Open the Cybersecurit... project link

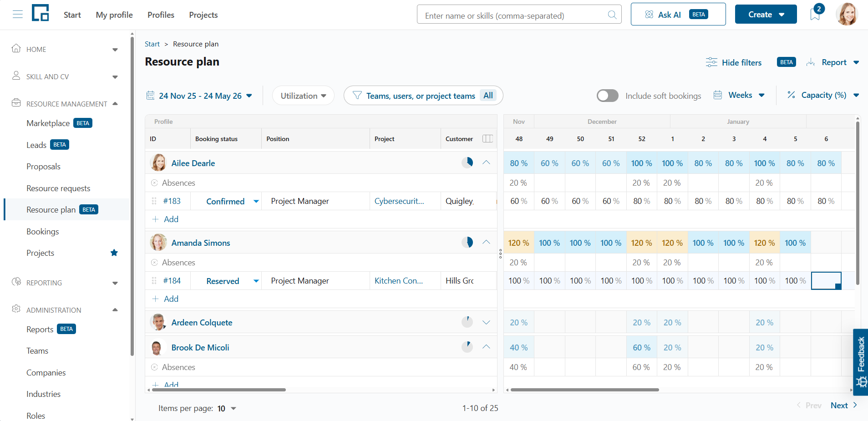tap(399, 201)
